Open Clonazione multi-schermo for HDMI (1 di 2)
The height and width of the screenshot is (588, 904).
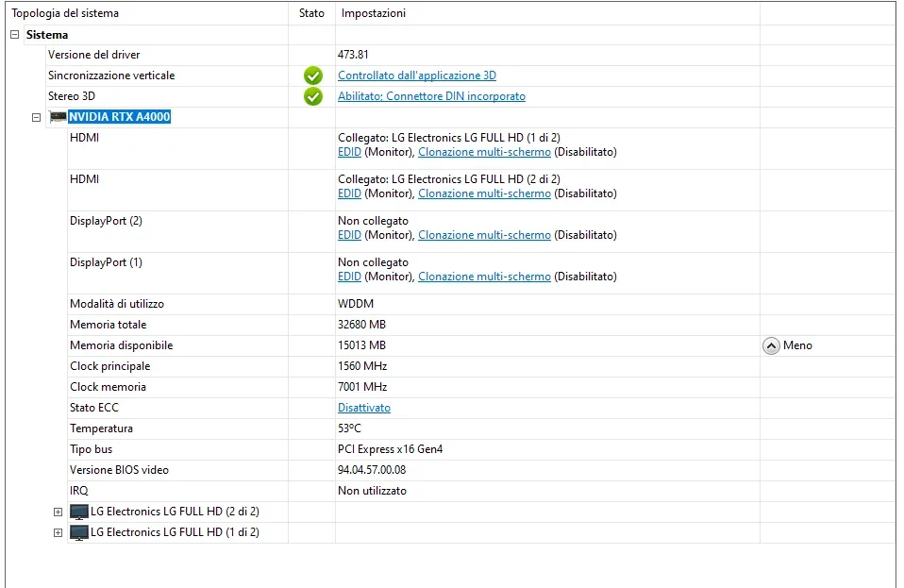pyautogui.click(x=484, y=152)
